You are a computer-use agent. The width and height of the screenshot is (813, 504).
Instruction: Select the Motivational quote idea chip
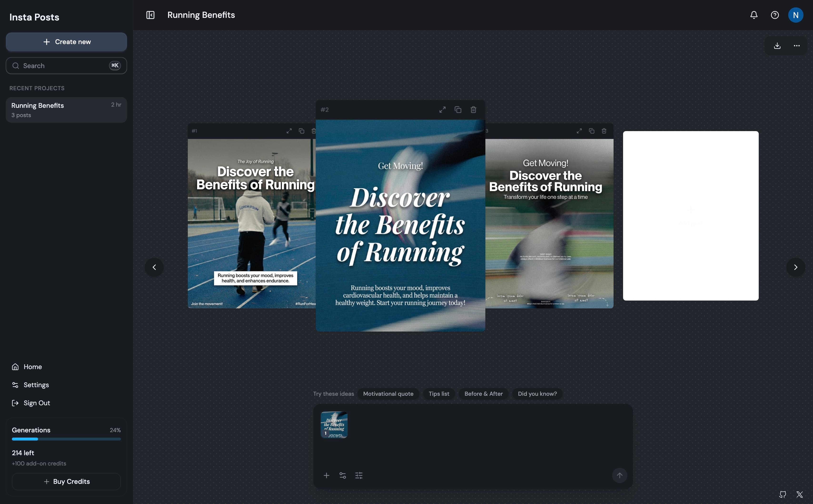[388, 394]
